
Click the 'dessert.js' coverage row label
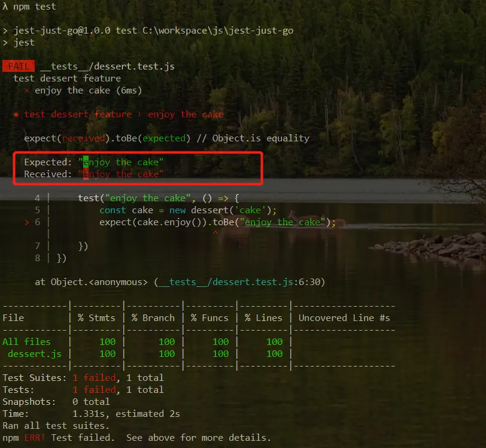click(x=35, y=354)
